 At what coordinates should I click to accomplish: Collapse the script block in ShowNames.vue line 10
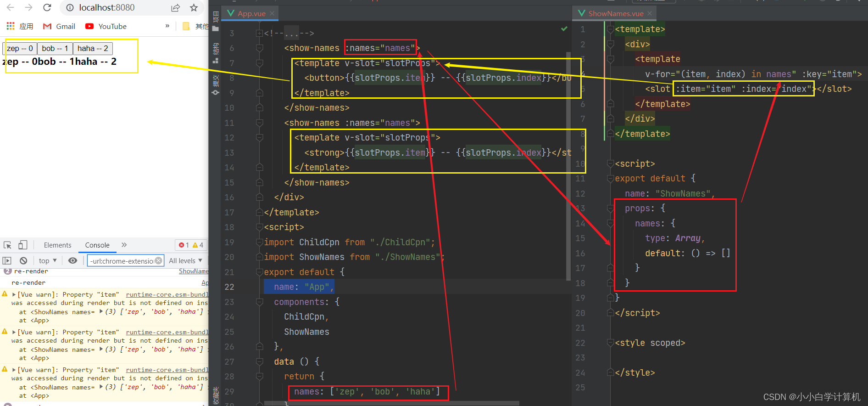pyautogui.click(x=610, y=164)
